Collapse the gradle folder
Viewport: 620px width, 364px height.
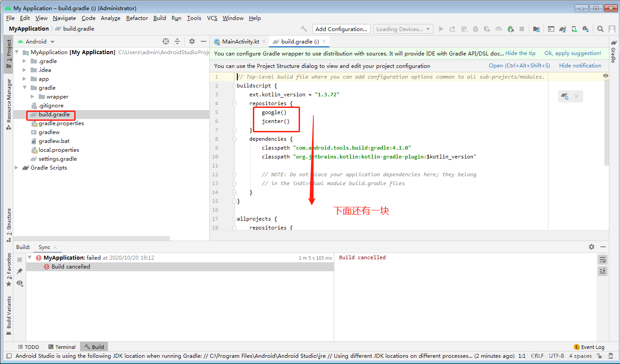coord(25,88)
